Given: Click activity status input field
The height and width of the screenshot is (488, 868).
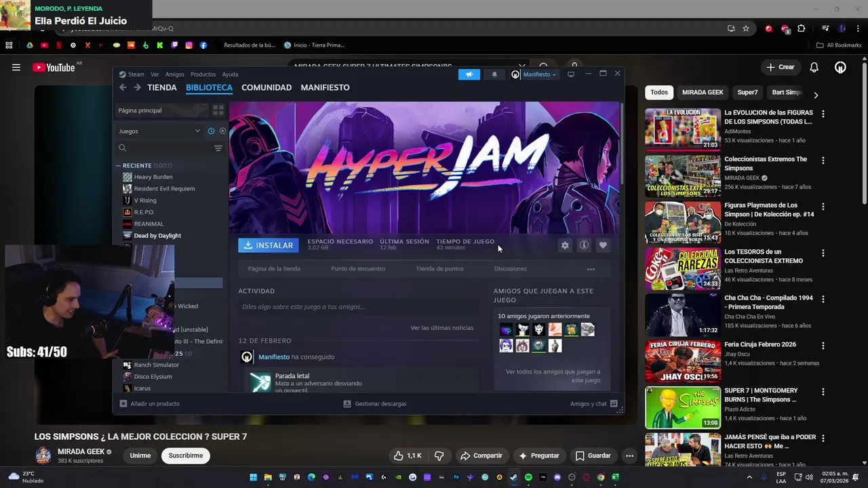Looking at the screenshot, I should coord(358,307).
